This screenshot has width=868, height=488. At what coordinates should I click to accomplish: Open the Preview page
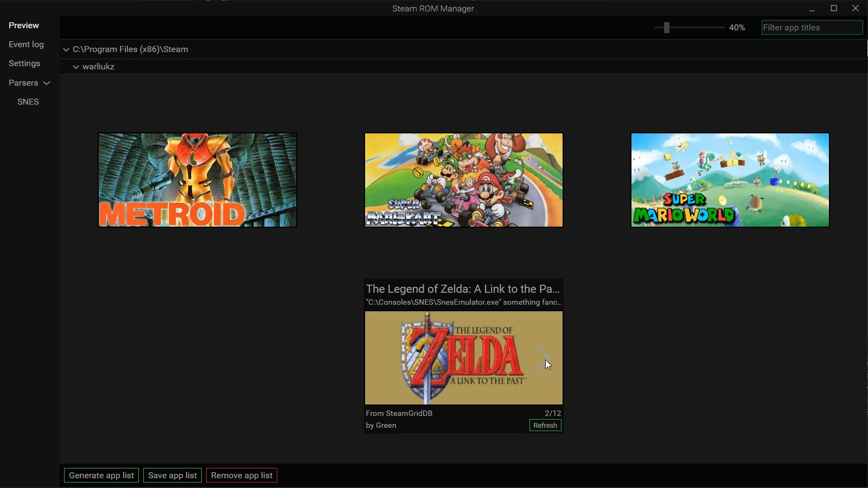click(x=24, y=25)
